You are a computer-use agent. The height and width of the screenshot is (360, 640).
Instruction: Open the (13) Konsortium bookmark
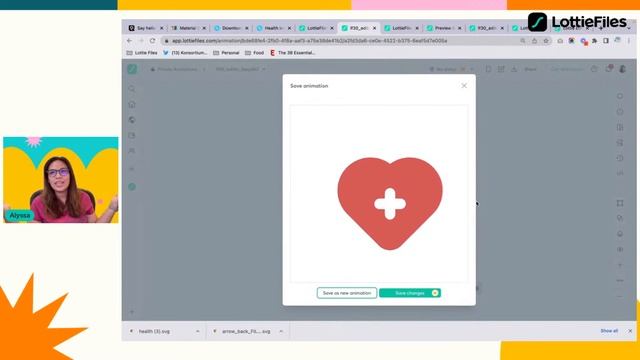click(x=185, y=53)
